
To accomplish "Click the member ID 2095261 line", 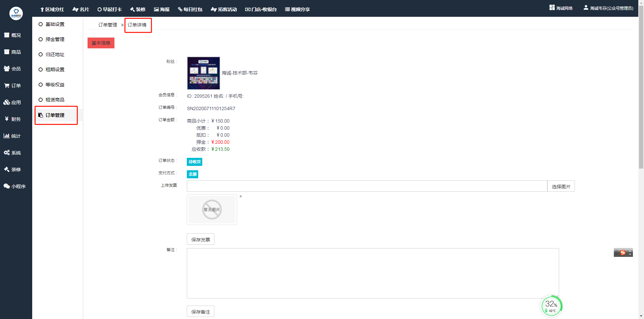I will coord(215,96).
